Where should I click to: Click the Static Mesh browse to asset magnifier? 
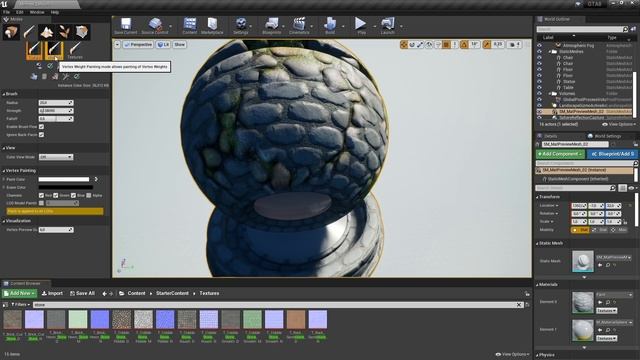[x=608, y=265]
